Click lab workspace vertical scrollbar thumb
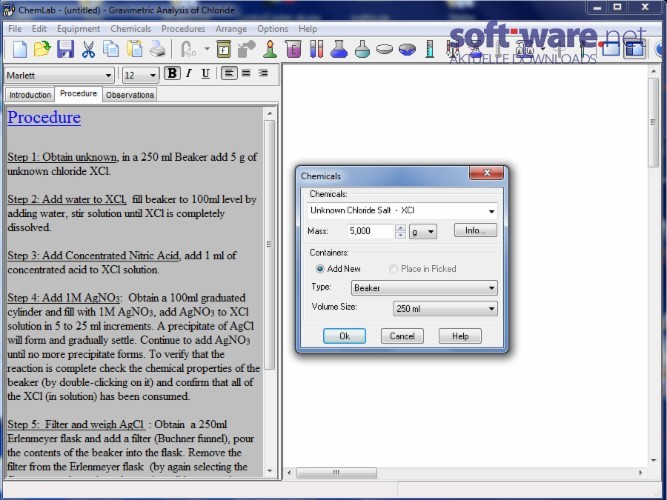Screen dimensions: 667x500 click(653, 123)
